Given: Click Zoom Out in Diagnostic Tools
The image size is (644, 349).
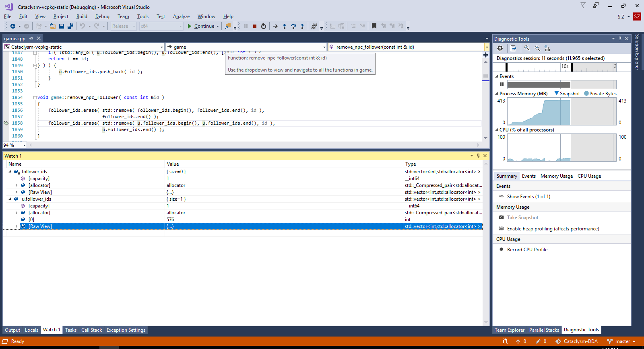Looking at the screenshot, I should [537, 48].
